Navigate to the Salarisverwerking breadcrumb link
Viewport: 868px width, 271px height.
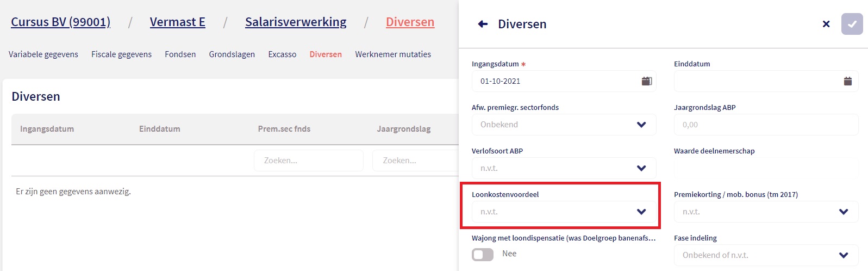[x=296, y=22]
